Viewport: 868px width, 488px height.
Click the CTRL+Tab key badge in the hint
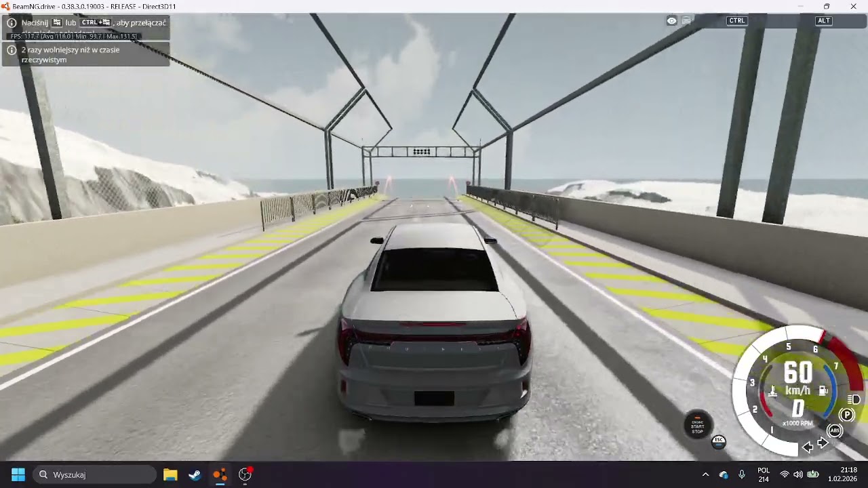pos(96,22)
